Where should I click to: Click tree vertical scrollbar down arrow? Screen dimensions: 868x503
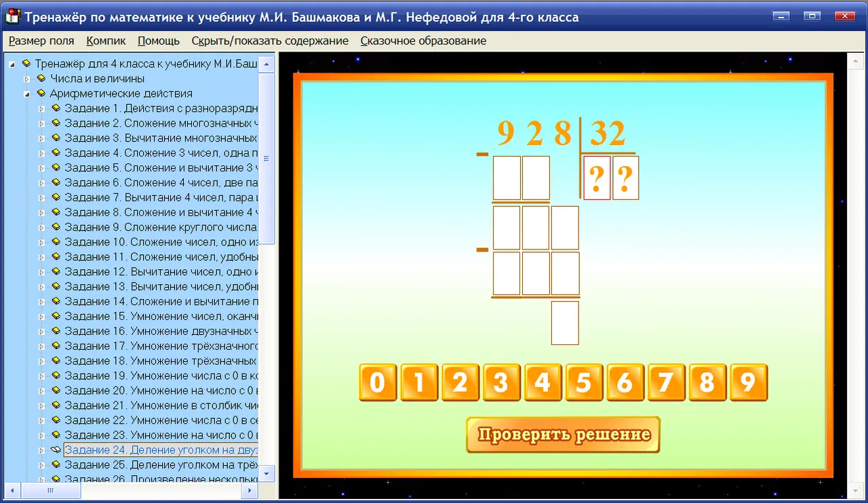pyautogui.click(x=267, y=473)
